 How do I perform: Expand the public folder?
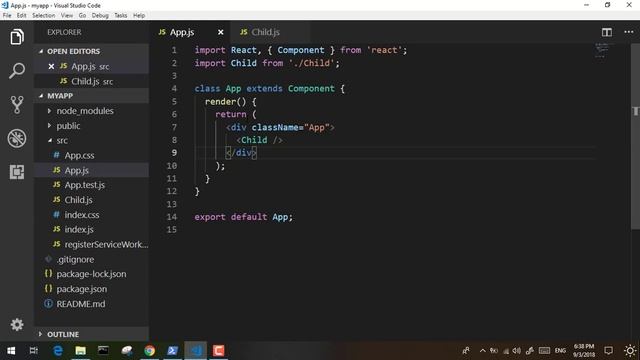pyautogui.click(x=91, y=126)
